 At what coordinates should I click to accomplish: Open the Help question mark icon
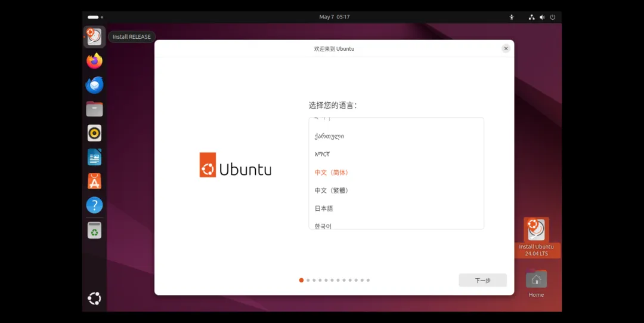(94, 205)
